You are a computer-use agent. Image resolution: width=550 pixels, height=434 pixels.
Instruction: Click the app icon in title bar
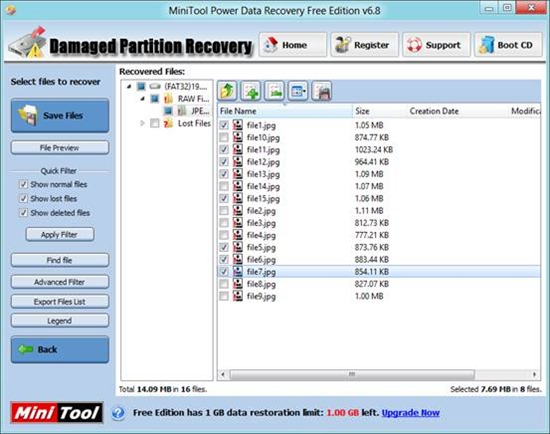[x=11, y=11]
